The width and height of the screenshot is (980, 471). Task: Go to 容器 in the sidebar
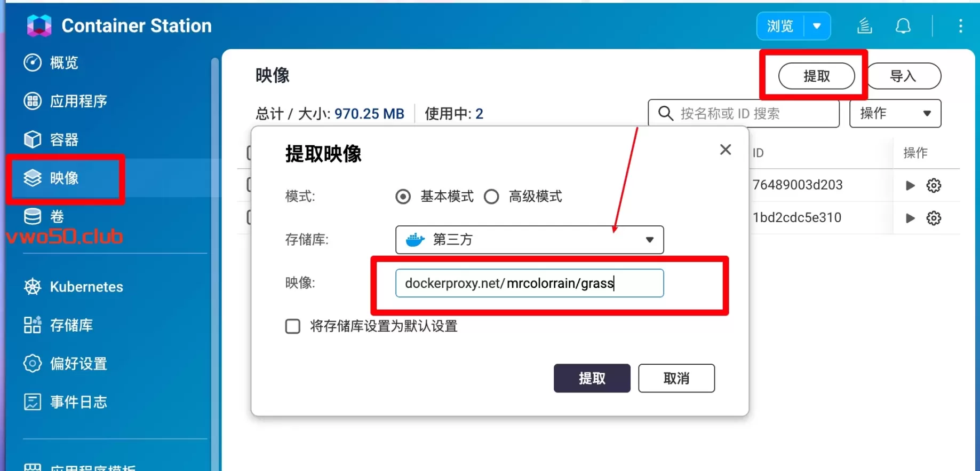pyautogui.click(x=64, y=140)
